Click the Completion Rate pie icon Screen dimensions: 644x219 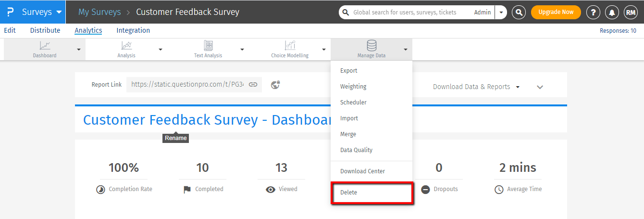click(100, 190)
